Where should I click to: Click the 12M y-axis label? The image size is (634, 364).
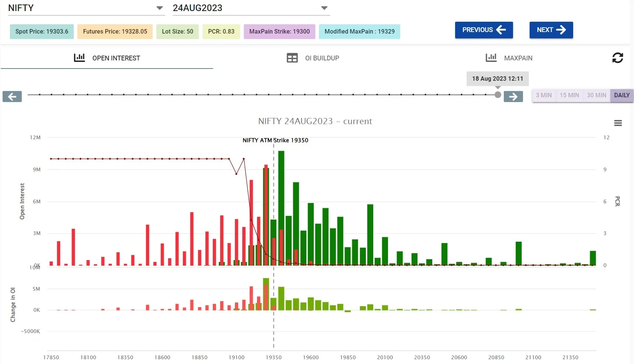point(35,137)
